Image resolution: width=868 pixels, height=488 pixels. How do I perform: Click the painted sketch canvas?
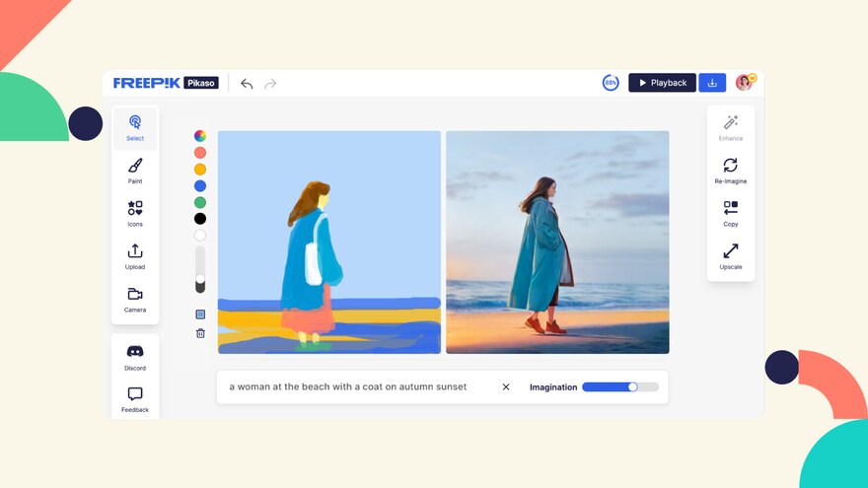point(329,243)
